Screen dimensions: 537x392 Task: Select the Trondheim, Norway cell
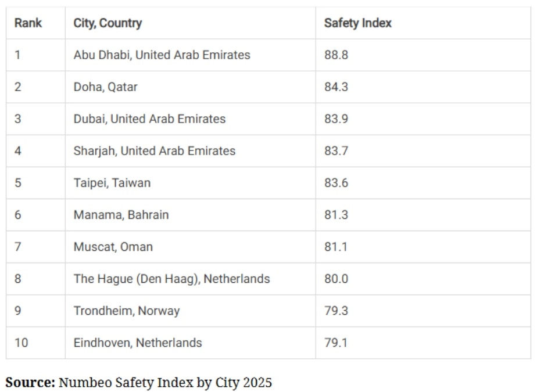click(191, 311)
